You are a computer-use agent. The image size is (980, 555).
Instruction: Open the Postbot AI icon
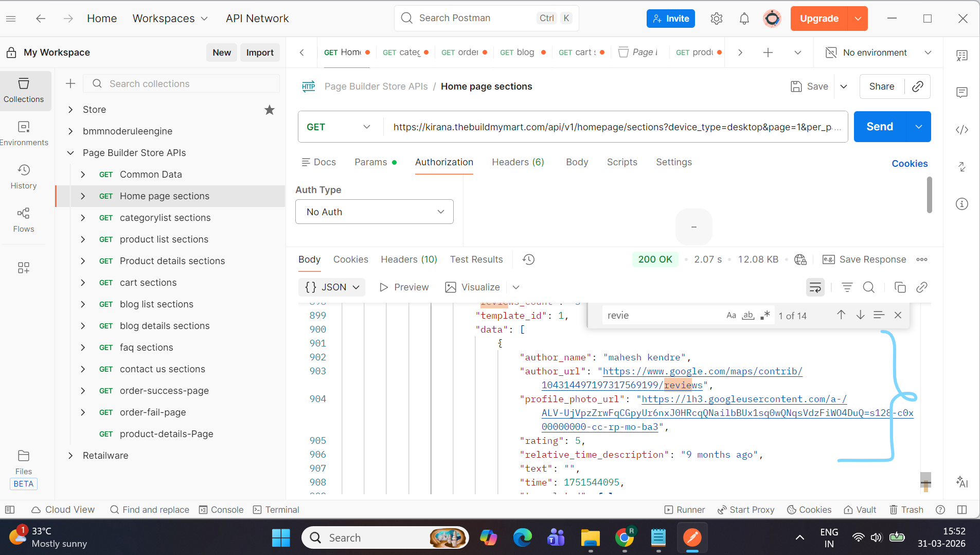(962, 482)
